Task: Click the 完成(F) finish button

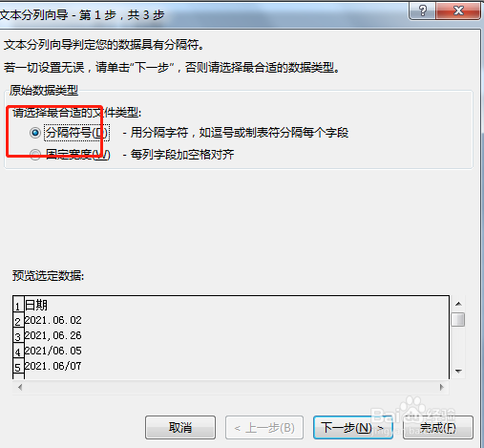Action: click(x=438, y=427)
